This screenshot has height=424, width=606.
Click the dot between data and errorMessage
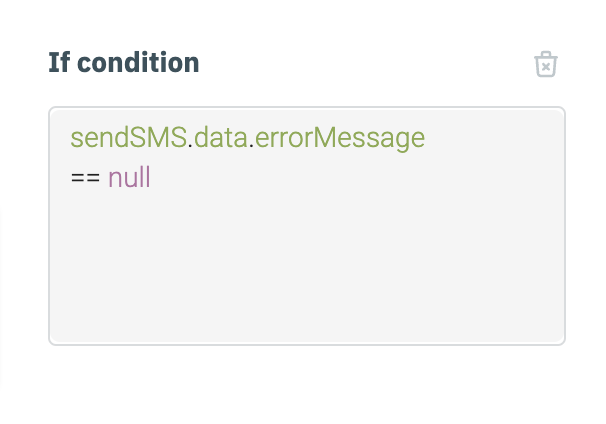tap(251, 140)
